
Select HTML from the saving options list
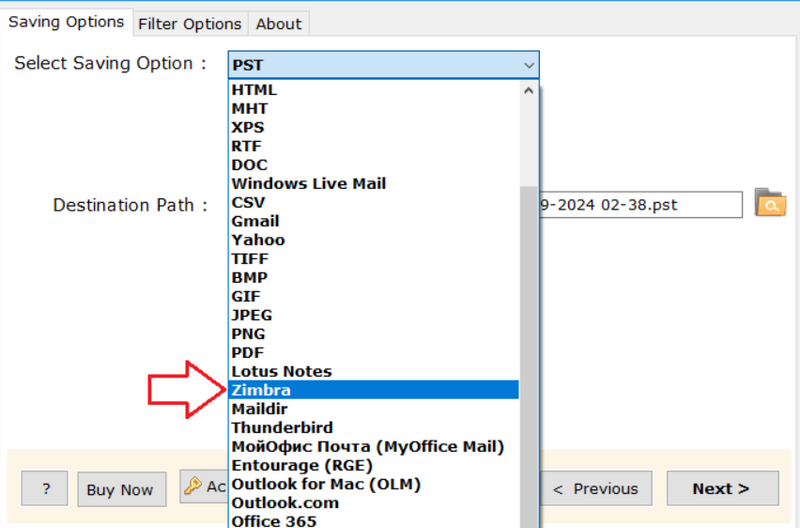[374, 90]
